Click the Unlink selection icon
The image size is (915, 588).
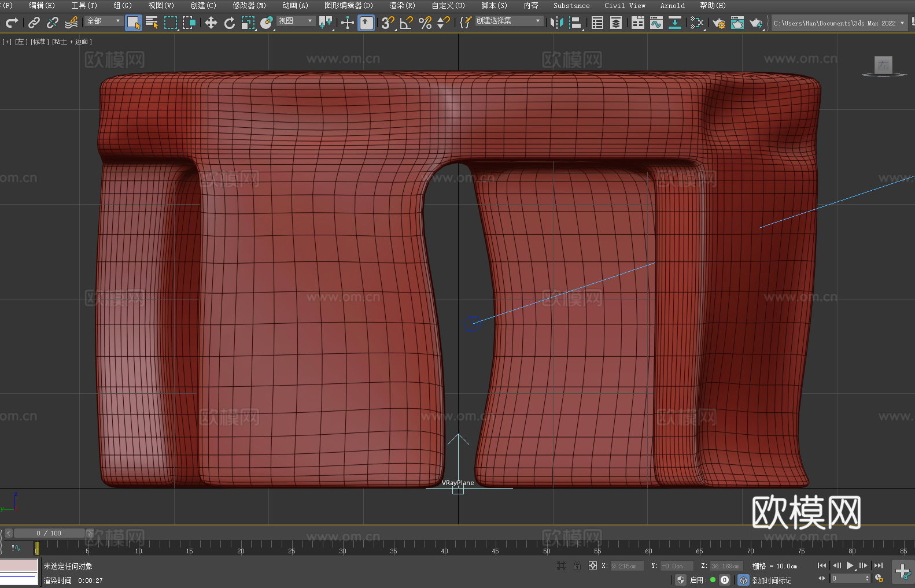(x=53, y=23)
